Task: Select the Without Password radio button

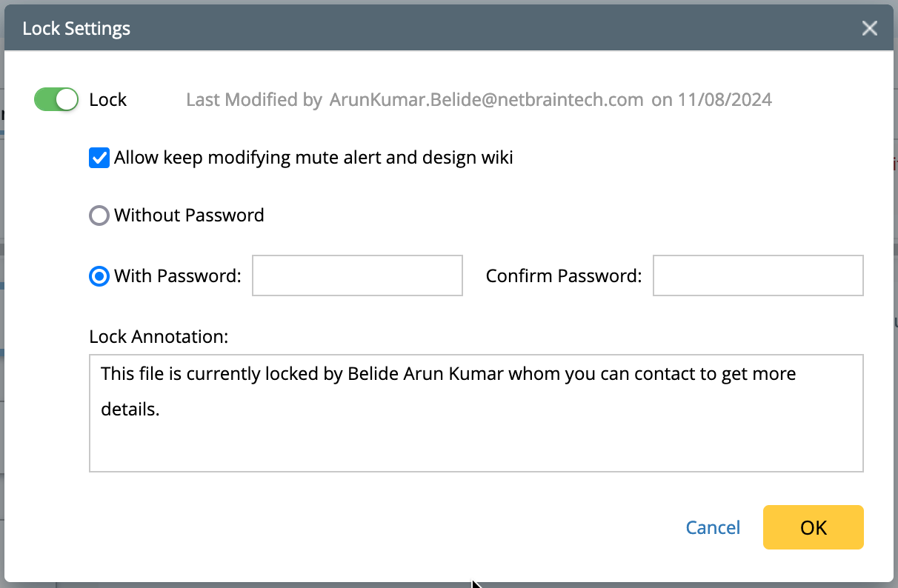Action: pyautogui.click(x=99, y=216)
